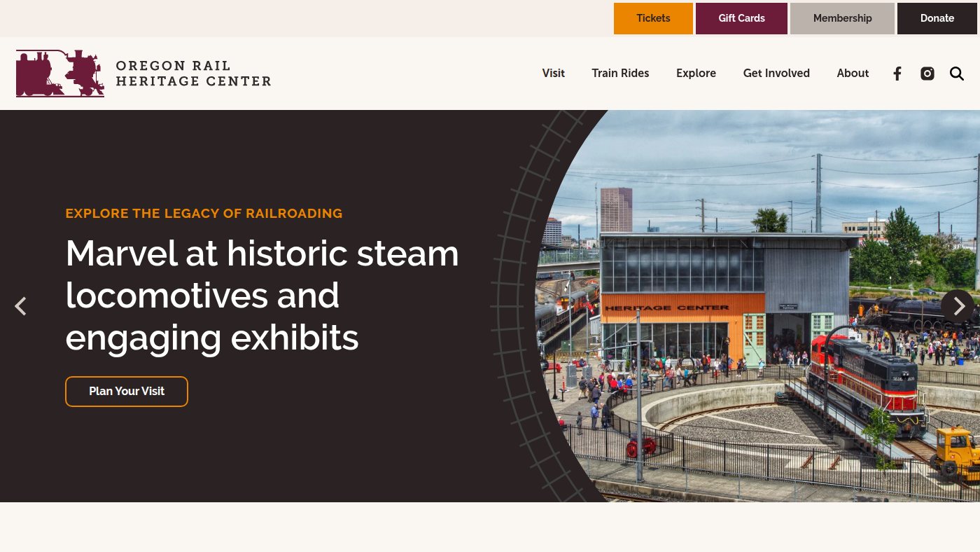Go to previous slide arrow

point(21,306)
